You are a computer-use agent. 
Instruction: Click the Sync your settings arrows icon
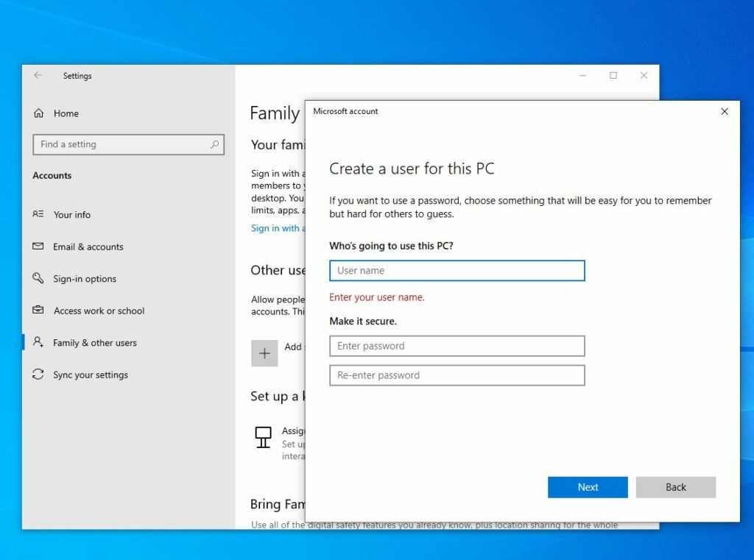tap(38, 374)
